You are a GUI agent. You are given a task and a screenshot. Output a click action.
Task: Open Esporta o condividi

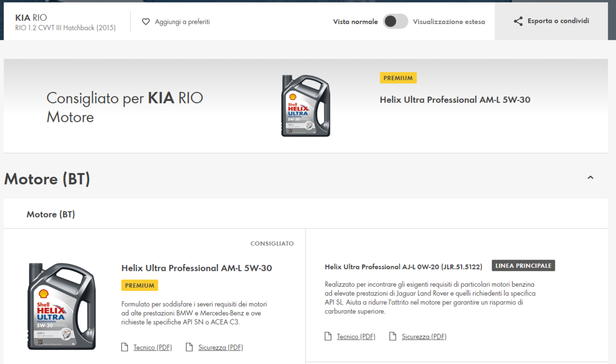pos(551,21)
